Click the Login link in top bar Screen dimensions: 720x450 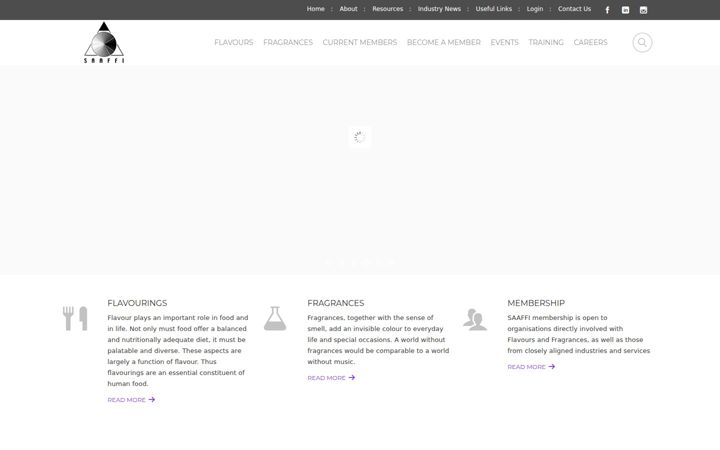[x=534, y=9]
